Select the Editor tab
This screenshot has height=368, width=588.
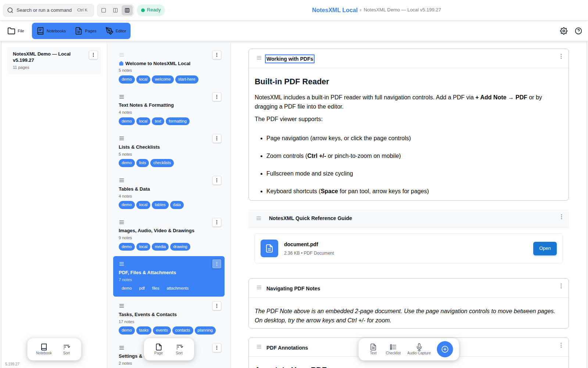pyautogui.click(x=116, y=31)
